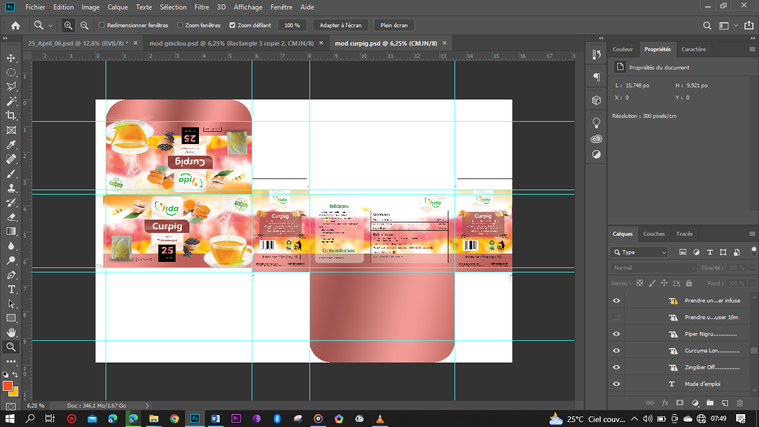The image size is (759, 427).
Task: Create a new layer group folder
Action: tap(710, 403)
